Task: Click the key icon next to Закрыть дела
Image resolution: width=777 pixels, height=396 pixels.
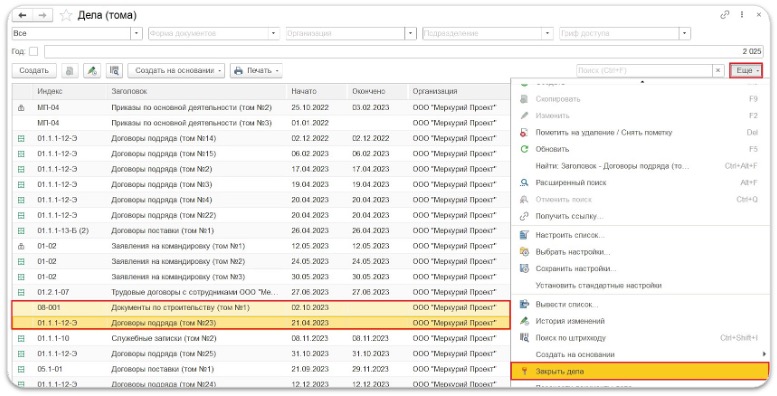Action: pyautogui.click(x=524, y=371)
